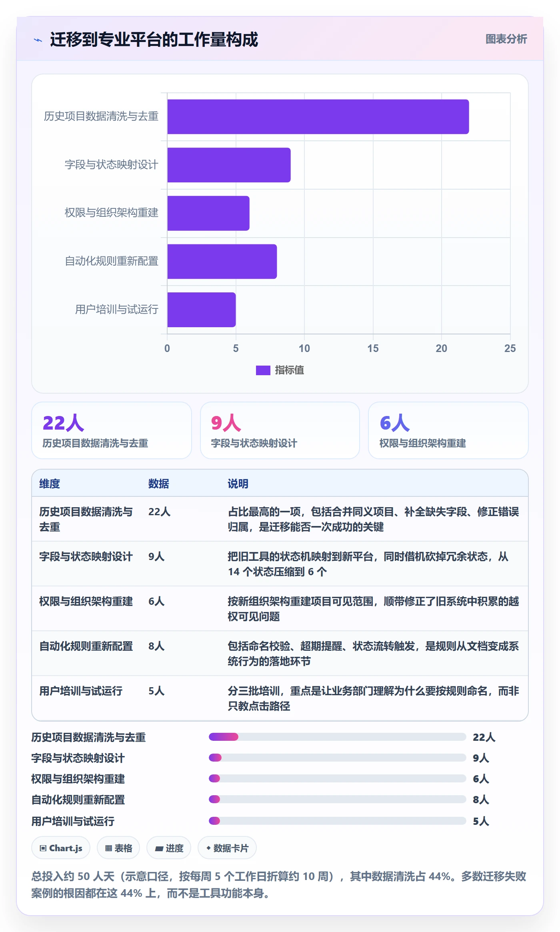Click the progress bar showing 6人
Screen dimensions: 560x932
click(x=338, y=778)
